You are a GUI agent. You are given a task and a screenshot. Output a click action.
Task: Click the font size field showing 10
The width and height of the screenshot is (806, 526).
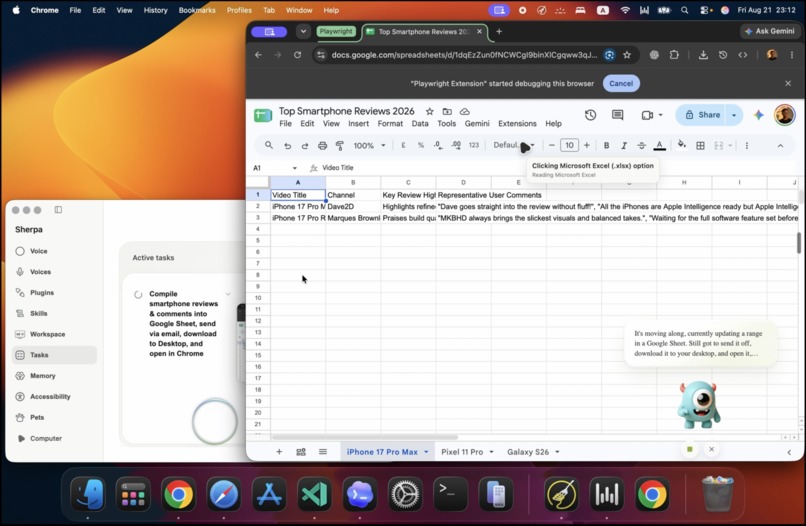tap(569, 146)
